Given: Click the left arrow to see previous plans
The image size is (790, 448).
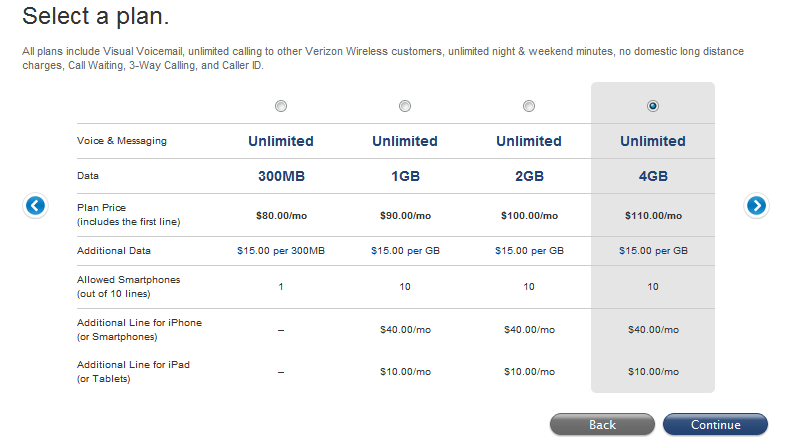Looking at the screenshot, I should pos(35,206).
